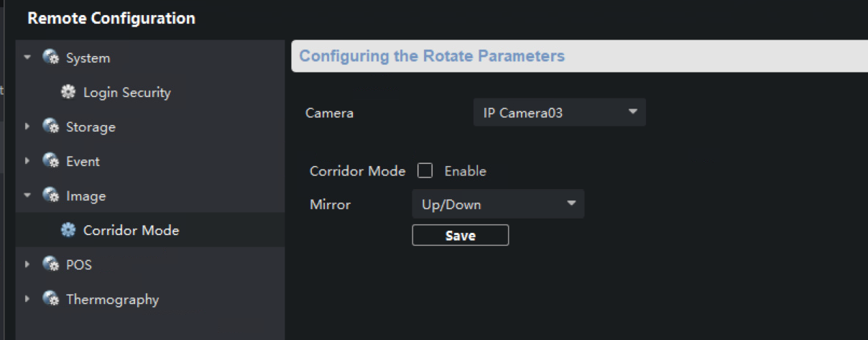This screenshot has height=340, width=868.
Task: Select Login Security in the sidebar
Action: point(126,93)
